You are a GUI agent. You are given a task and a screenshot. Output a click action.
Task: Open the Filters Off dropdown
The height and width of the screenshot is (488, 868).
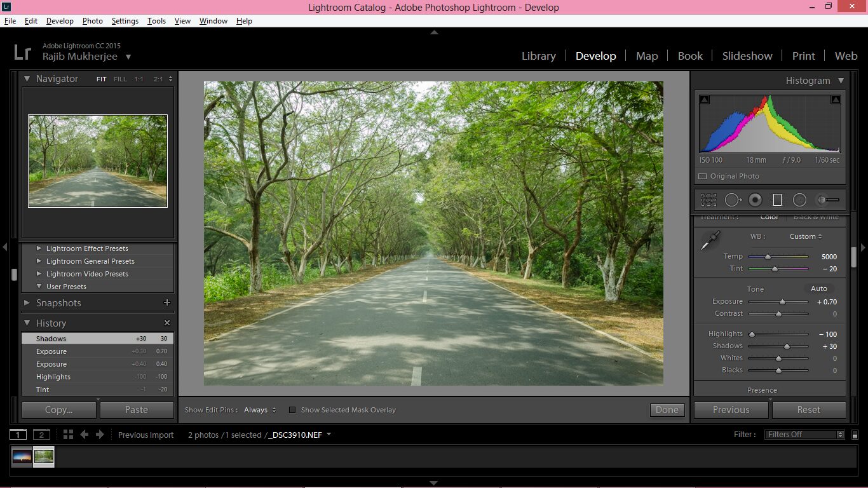click(x=804, y=435)
